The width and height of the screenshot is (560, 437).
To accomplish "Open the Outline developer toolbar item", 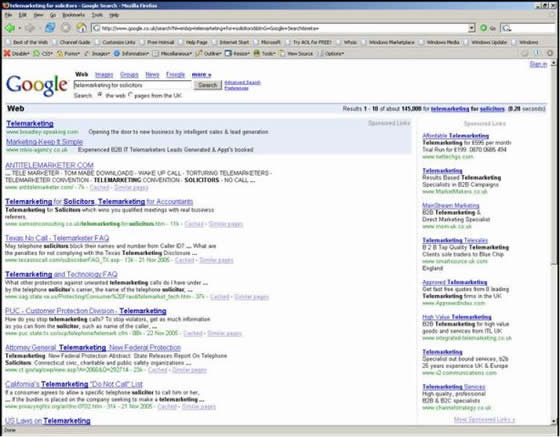I will click(x=209, y=54).
